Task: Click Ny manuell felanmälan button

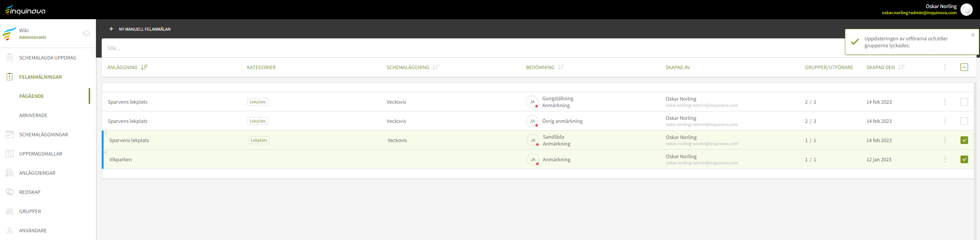Action: tap(144, 29)
